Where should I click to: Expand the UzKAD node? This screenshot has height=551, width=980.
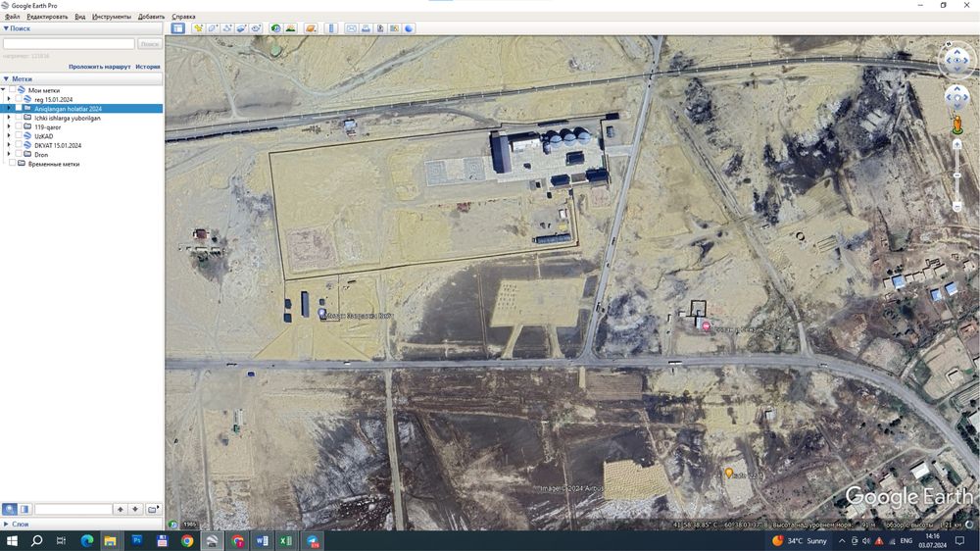click(x=10, y=135)
